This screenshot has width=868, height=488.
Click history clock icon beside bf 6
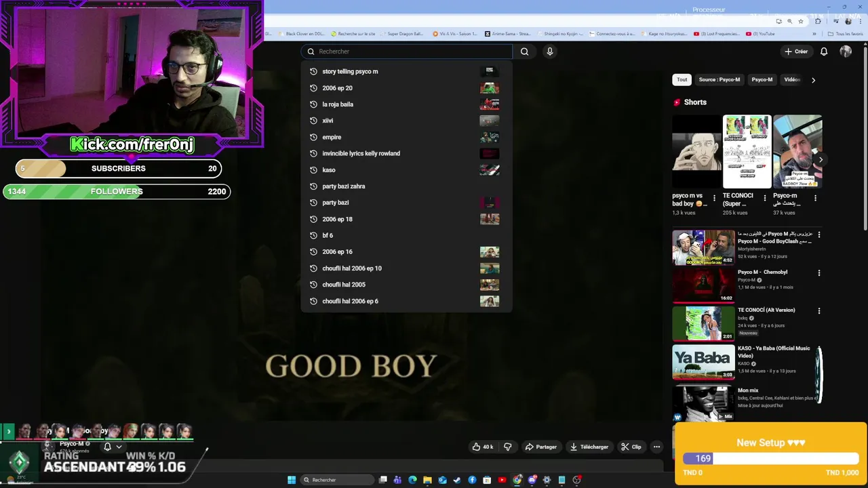[313, 235]
